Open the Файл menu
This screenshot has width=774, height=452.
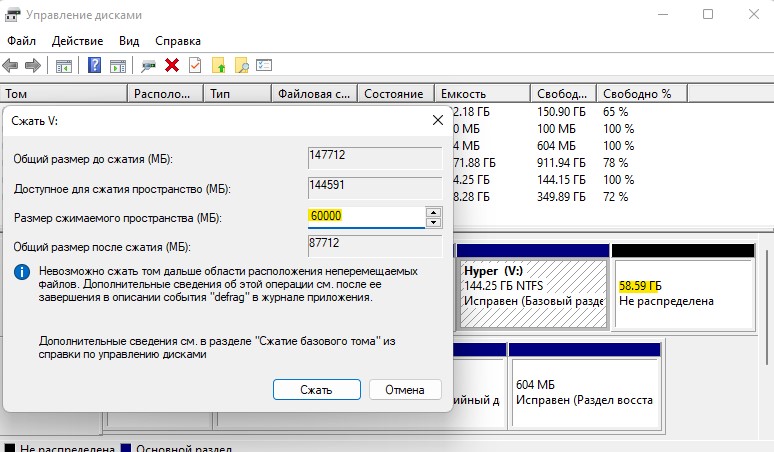[21, 40]
